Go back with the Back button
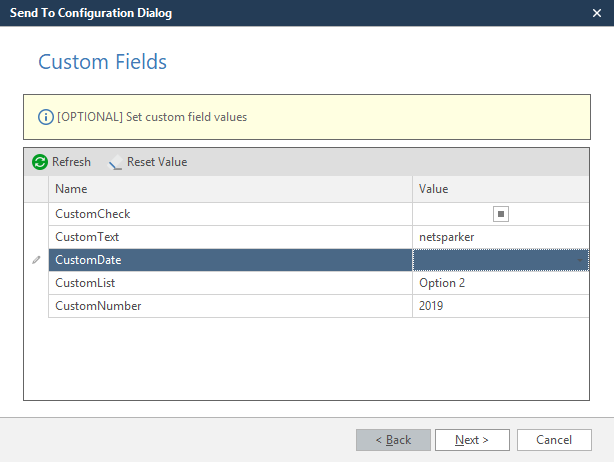Image resolution: width=614 pixels, height=462 pixels. (x=393, y=440)
